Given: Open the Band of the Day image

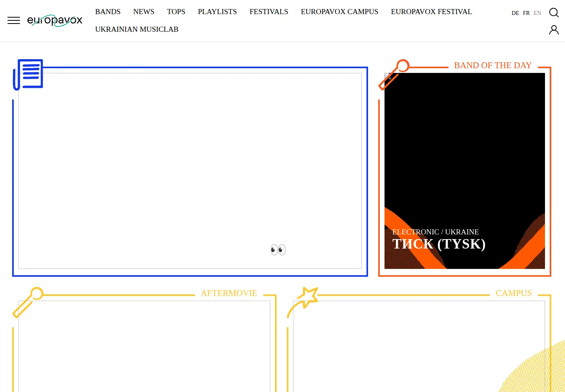Looking at the screenshot, I should (x=465, y=171).
